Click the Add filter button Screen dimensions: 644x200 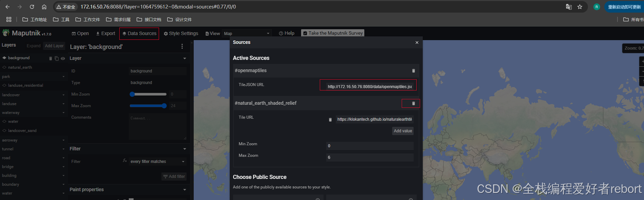pos(174,176)
